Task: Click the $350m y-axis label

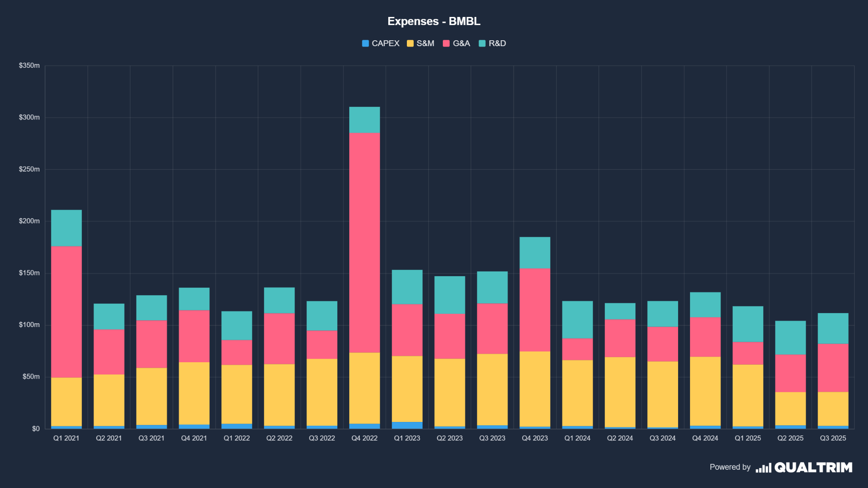Action: pos(29,66)
